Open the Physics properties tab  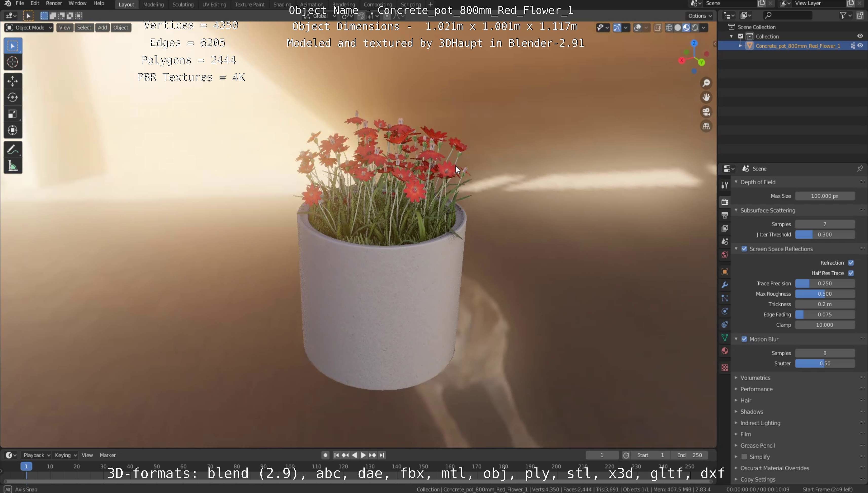point(724,311)
